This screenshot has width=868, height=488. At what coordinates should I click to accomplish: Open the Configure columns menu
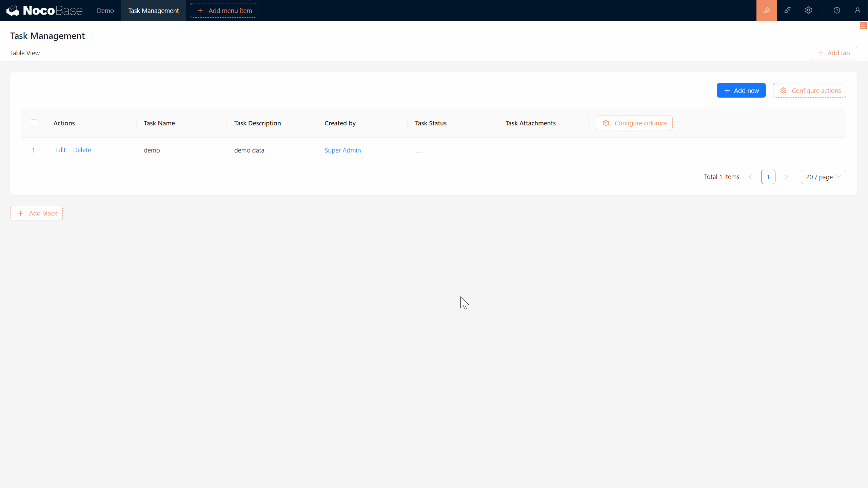point(634,123)
